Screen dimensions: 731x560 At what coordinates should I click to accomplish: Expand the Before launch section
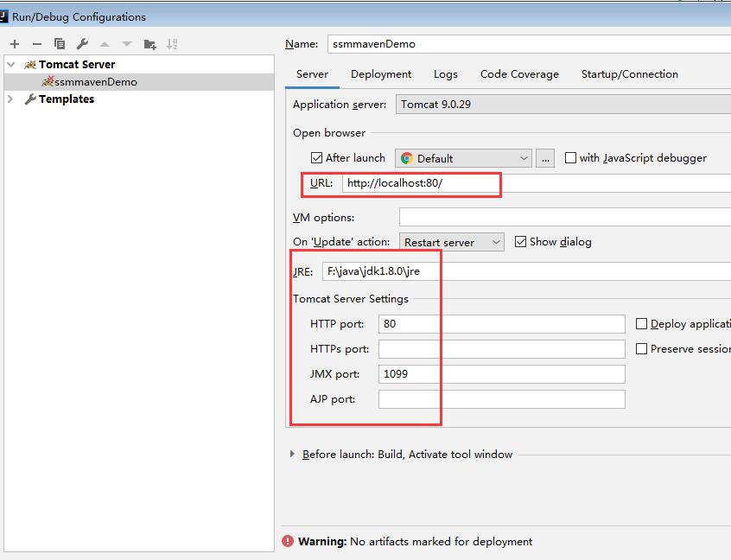[293, 455]
